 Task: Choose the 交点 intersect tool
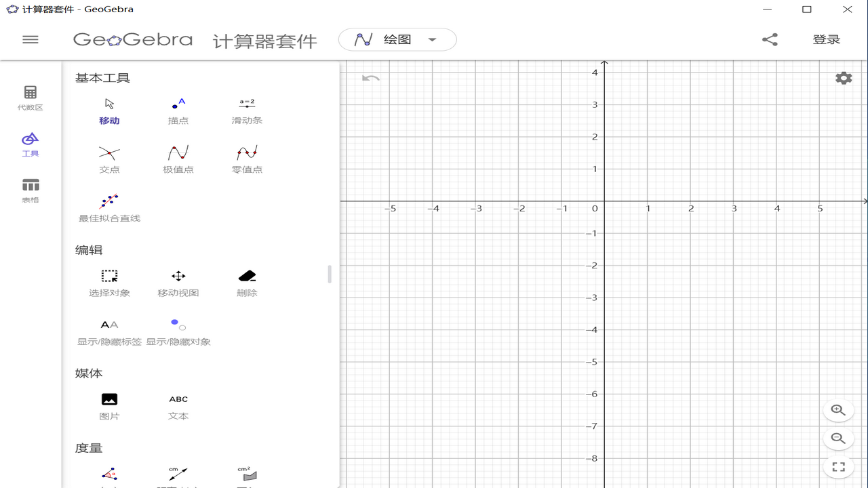click(x=109, y=157)
